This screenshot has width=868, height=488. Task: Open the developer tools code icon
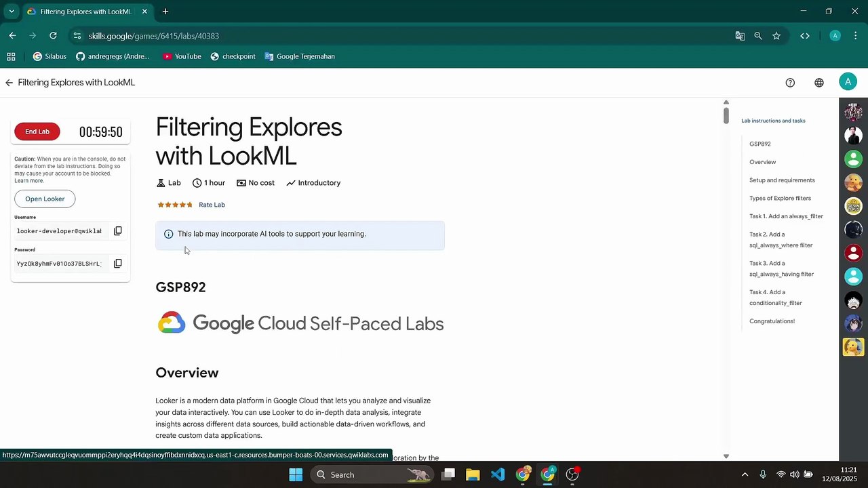tap(805, 36)
